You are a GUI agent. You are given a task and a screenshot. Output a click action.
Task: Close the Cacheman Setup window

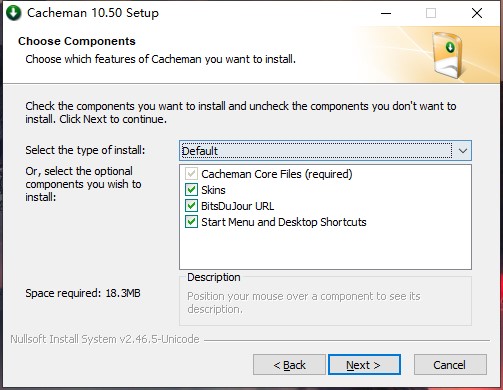click(477, 13)
